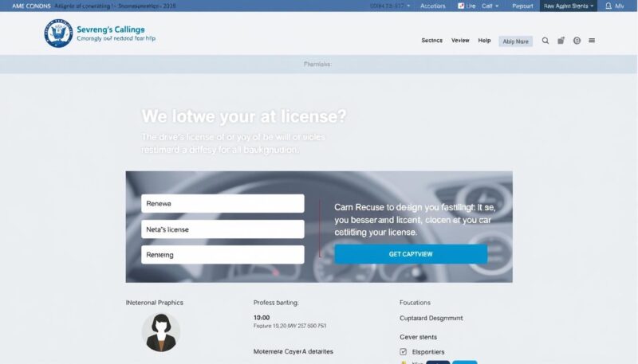Open search with the magnifying glass icon

(x=545, y=41)
